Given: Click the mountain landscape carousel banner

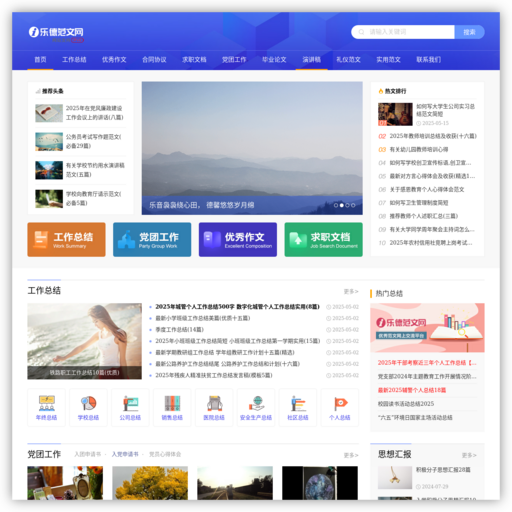Looking at the screenshot, I should pyautogui.click(x=252, y=148).
